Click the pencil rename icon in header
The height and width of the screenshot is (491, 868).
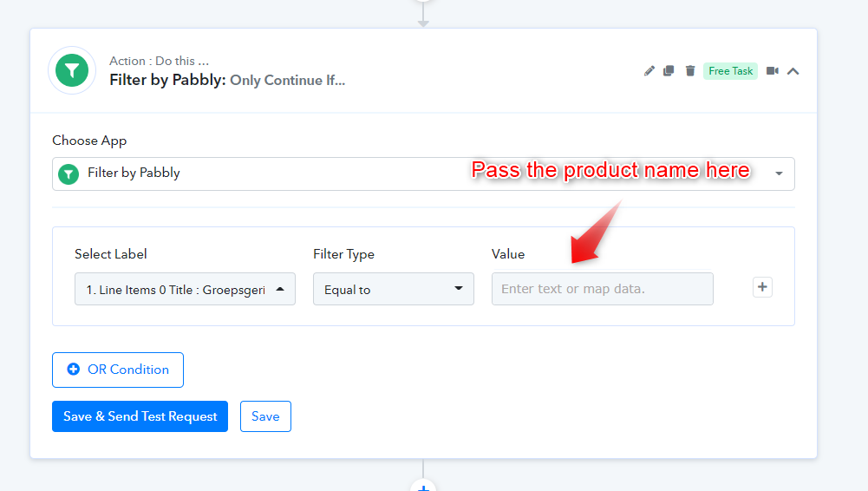coord(649,71)
